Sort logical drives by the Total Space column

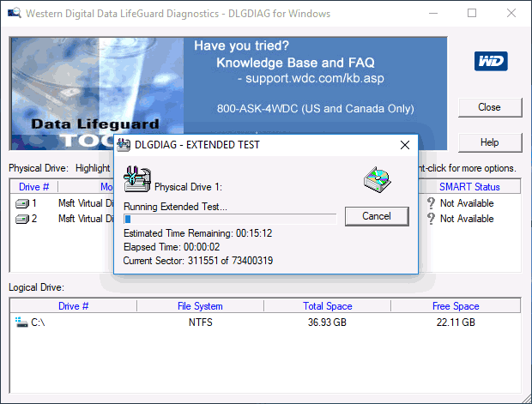[x=328, y=306]
